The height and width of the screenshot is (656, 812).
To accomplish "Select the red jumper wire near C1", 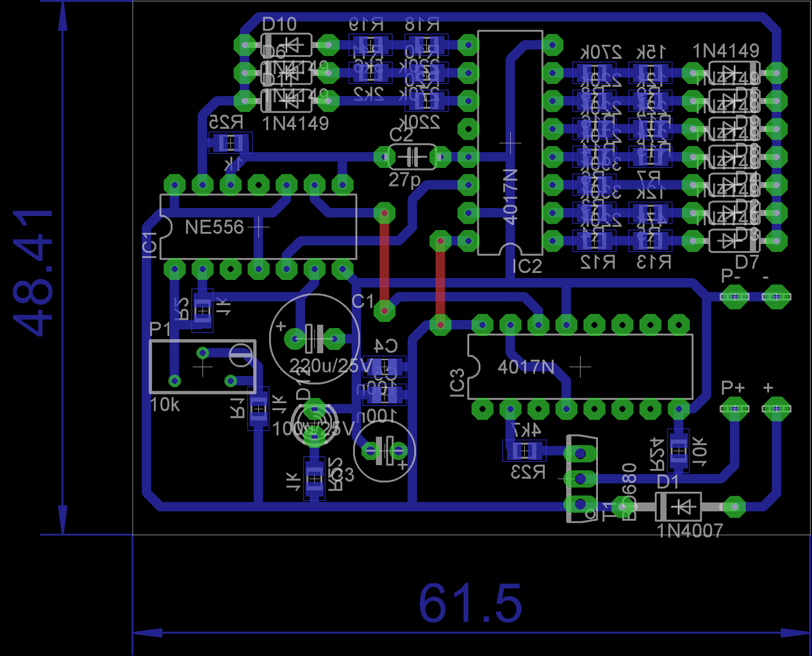I will [x=384, y=261].
